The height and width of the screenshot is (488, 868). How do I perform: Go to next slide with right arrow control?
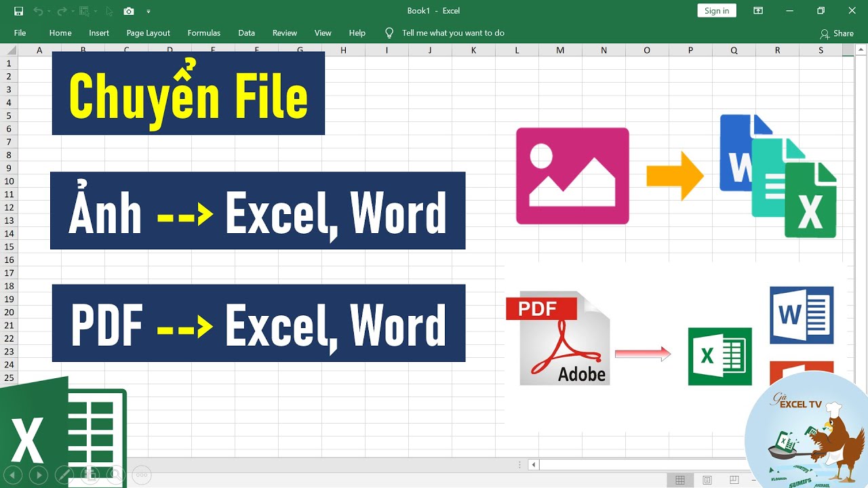(39, 475)
